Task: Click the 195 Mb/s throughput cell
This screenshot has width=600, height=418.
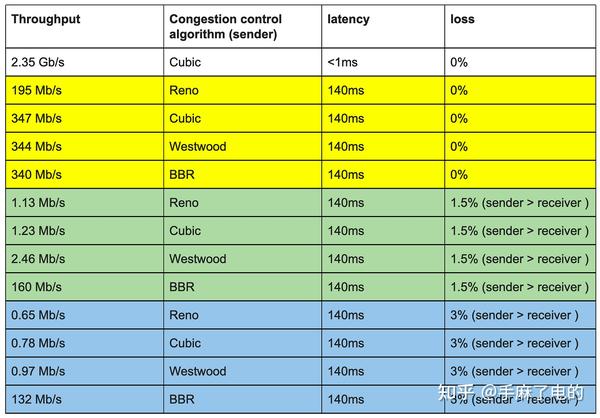Action: [x=35, y=90]
